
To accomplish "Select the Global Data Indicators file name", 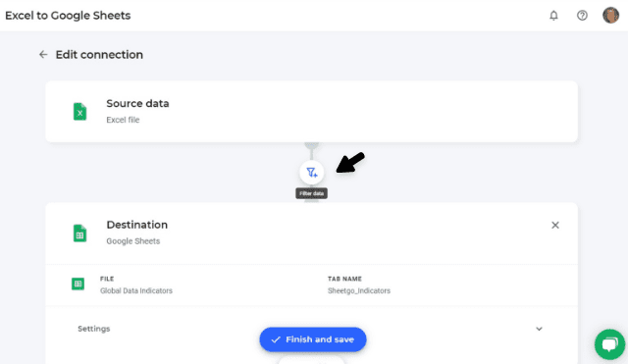I will (x=136, y=290).
